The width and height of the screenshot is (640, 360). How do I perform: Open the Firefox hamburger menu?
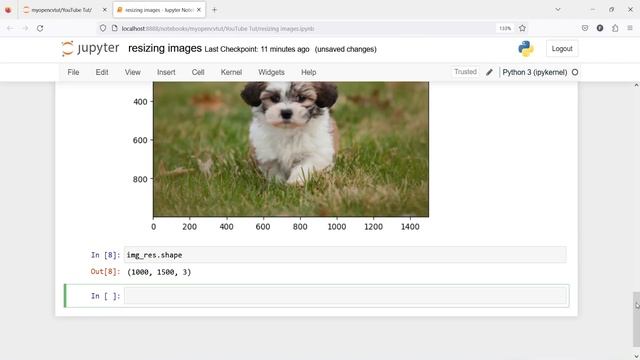pos(630,28)
